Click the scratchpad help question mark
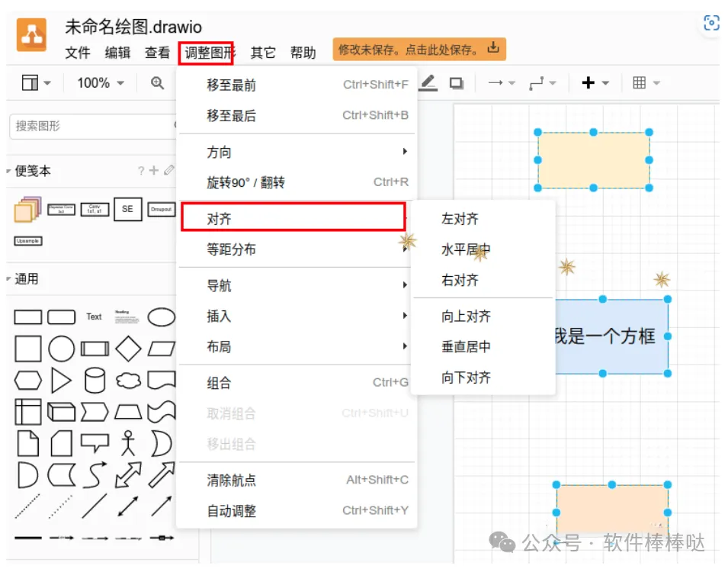Viewport: 728px width, 572px height. click(141, 171)
